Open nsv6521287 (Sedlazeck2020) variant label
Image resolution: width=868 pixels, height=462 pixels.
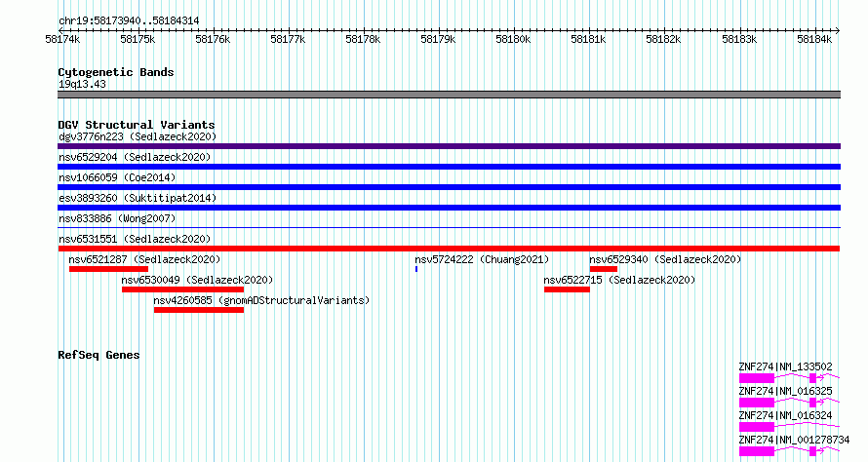coord(144,259)
